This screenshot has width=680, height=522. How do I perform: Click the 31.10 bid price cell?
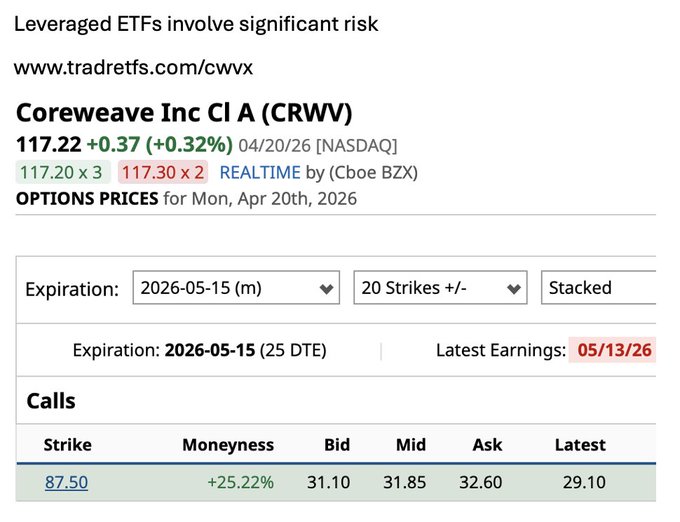pos(329,482)
